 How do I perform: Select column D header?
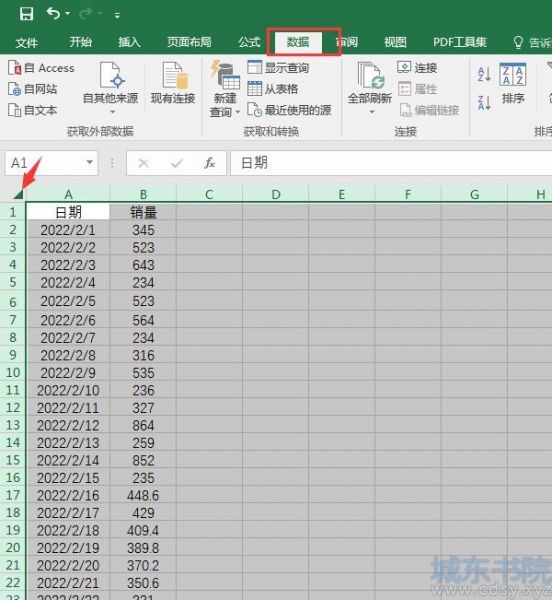point(275,194)
